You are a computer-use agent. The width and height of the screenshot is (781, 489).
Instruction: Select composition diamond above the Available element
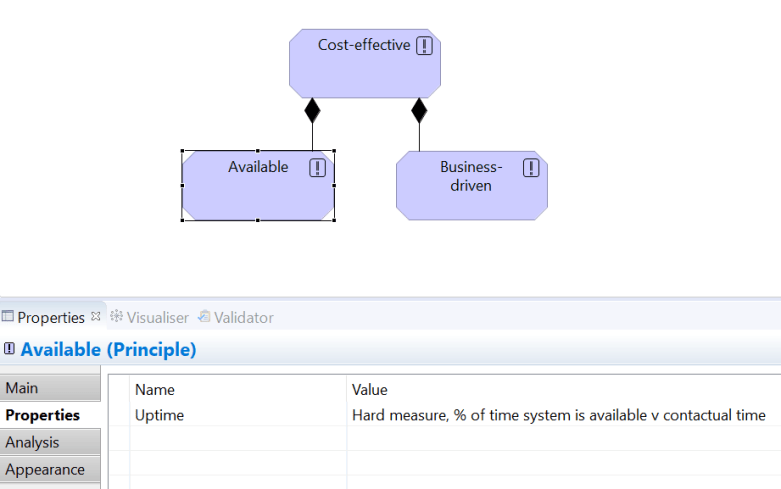coord(312,110)
